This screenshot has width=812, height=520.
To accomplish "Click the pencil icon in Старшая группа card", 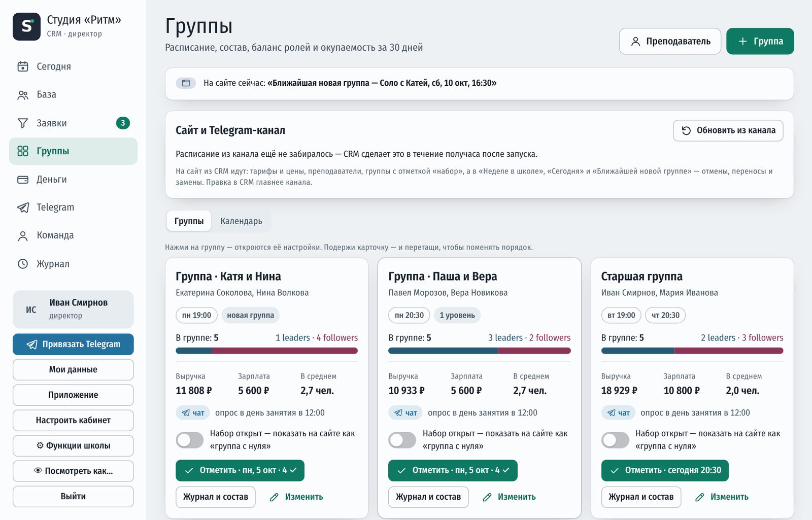I will pos(699,497).
